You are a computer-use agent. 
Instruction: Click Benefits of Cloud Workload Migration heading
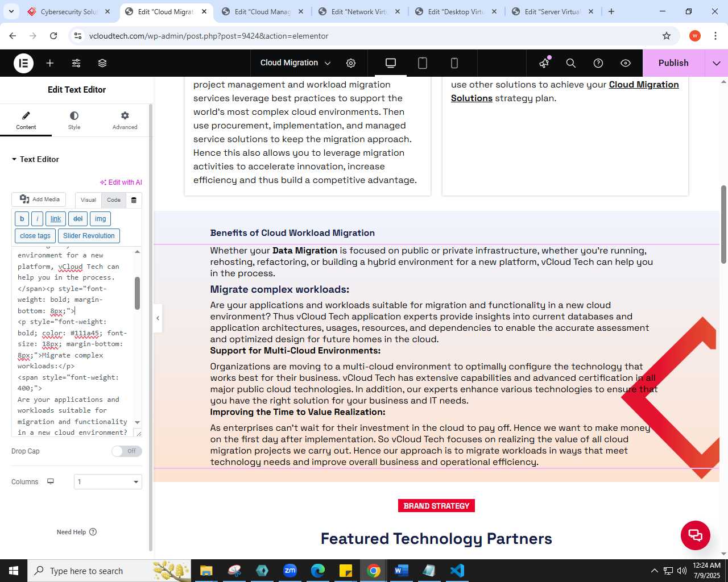pos(292,233)
